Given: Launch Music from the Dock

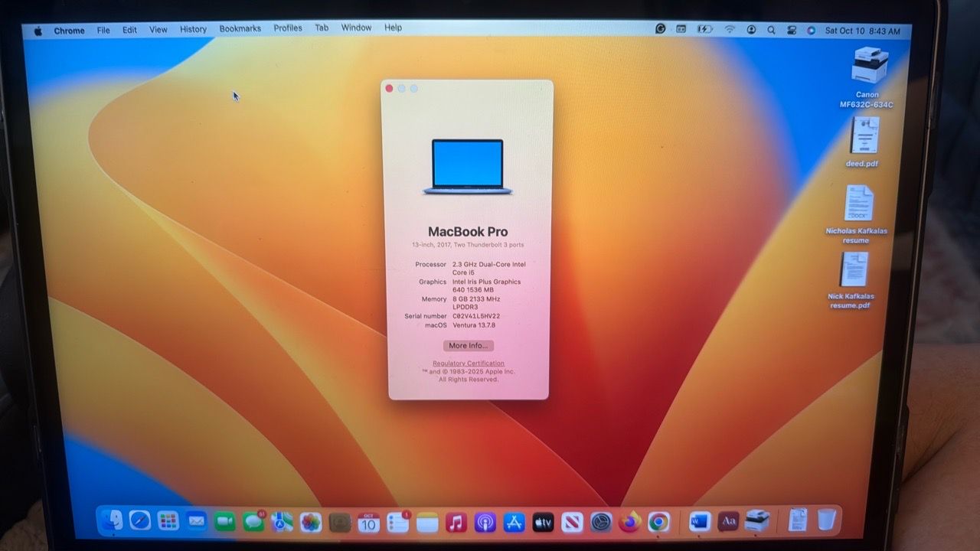Looking at the screenshot, I should (456, 522).
